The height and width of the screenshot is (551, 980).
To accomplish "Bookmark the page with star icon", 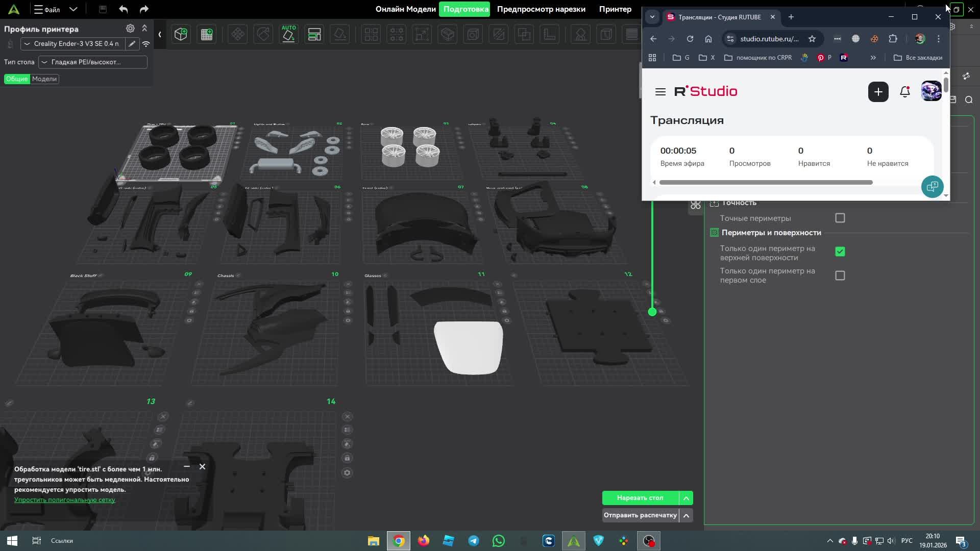I will [812, 39].
